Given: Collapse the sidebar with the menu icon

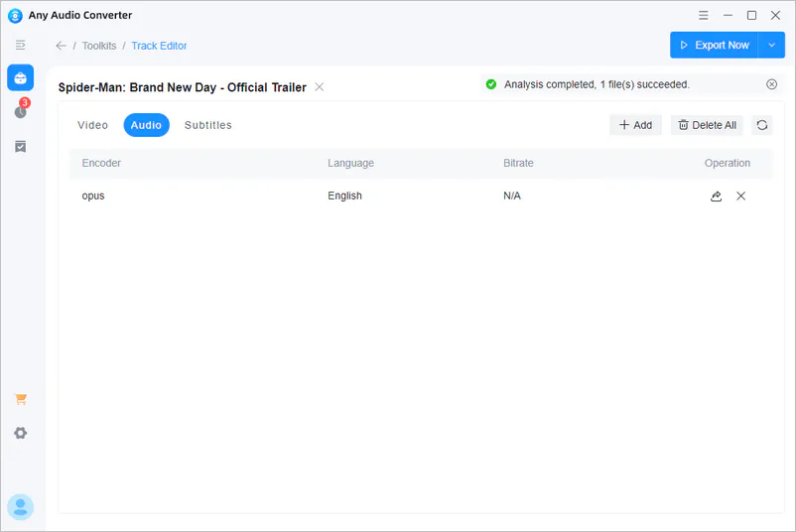Looking at the screenshot, I should click(20, 46).
